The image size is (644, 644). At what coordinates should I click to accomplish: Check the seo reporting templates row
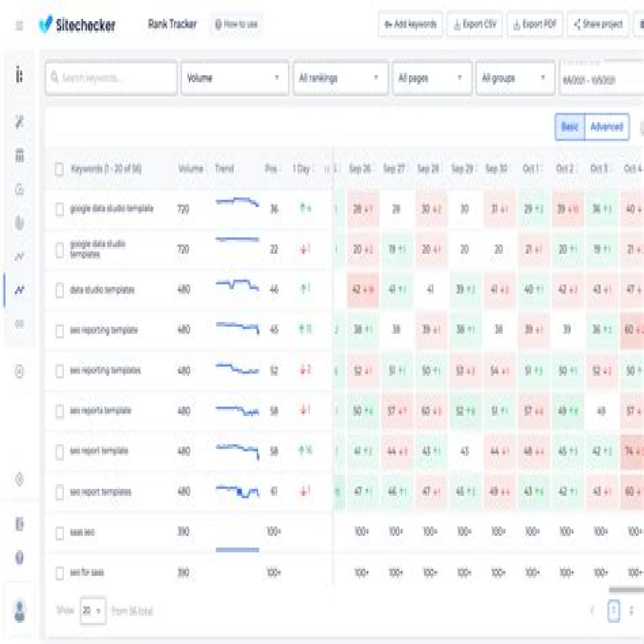(59, 371)
